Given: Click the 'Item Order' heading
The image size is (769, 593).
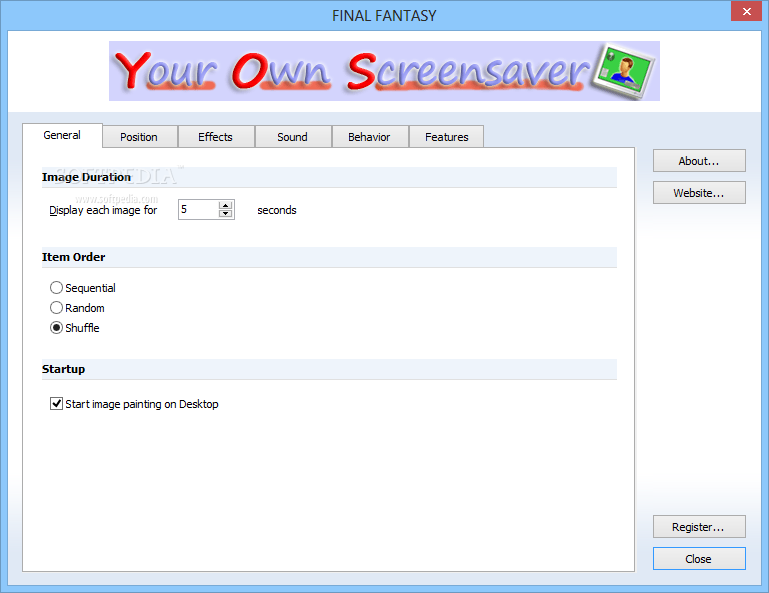Looking at the screenshot, I should (x=74, y=257).
